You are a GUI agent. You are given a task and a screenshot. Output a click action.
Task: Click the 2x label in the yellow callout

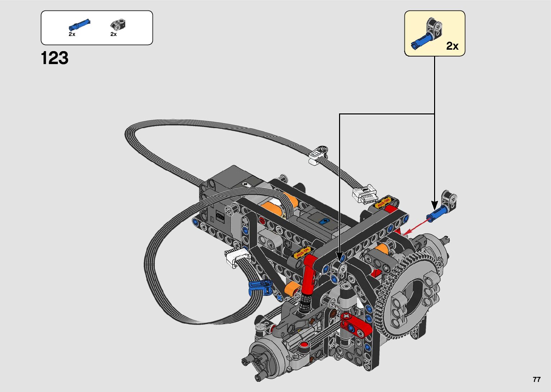pos(452,46)
